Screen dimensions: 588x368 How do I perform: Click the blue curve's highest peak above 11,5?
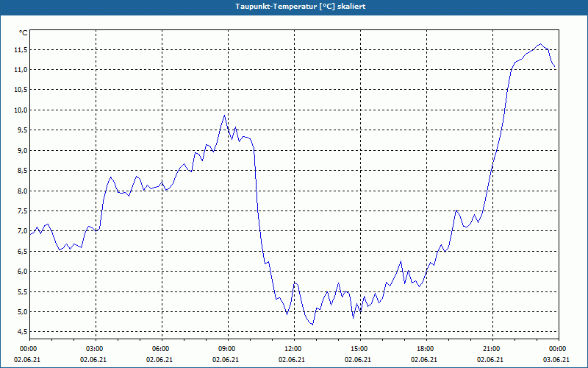[x=540, y=44]
